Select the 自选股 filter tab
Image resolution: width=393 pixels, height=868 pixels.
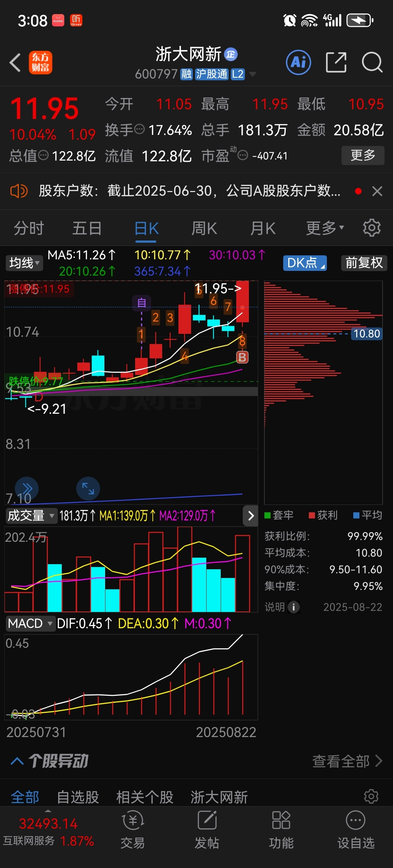[x=78, y=797]
